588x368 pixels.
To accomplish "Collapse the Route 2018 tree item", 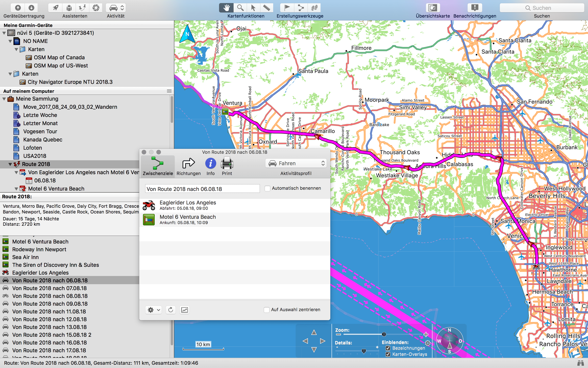I will [x=10, y=164].
